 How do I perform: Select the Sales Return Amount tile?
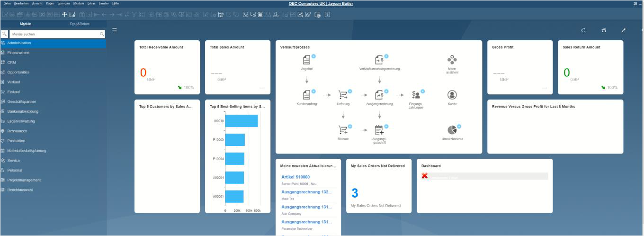tap(590, 67)
